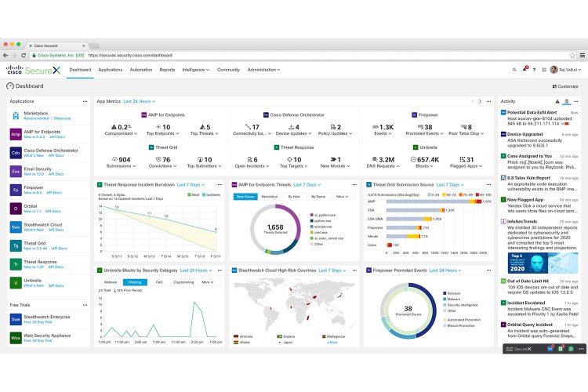The width and height of the screenshot is (588, 392).
Task: Open Free Trials three-dot menu
Action: (x=85, y=305)
